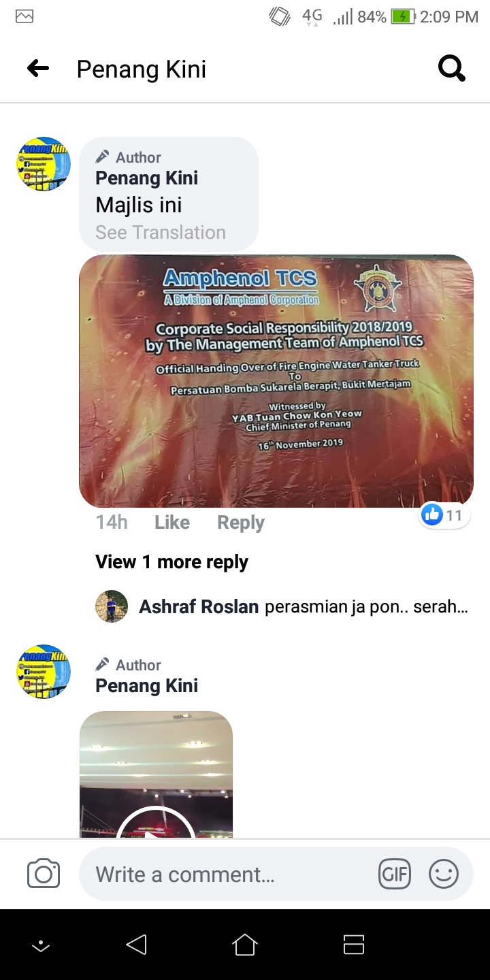
Task: Hide keyboard via down chevron icon
Action: [41, 945]
